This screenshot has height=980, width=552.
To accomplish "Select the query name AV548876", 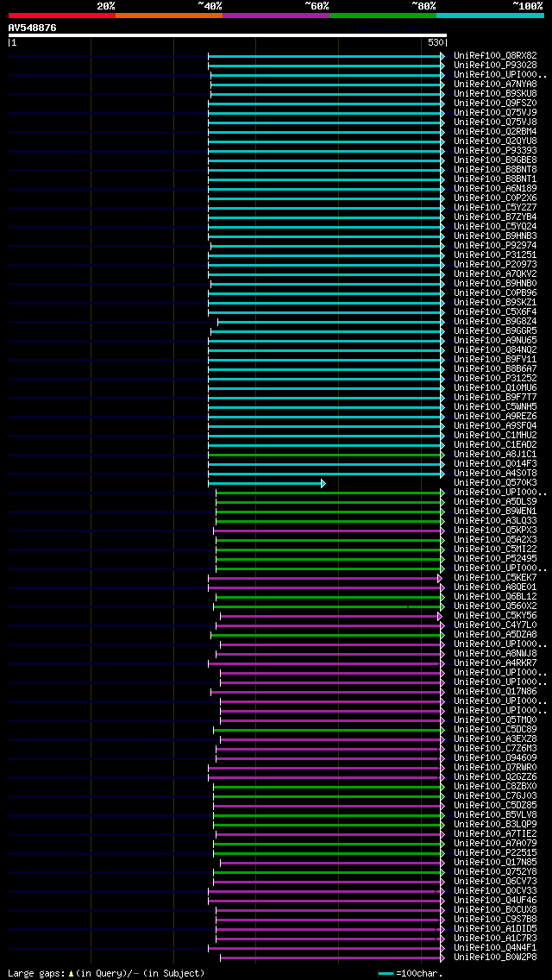I will (x=33, y=28).
